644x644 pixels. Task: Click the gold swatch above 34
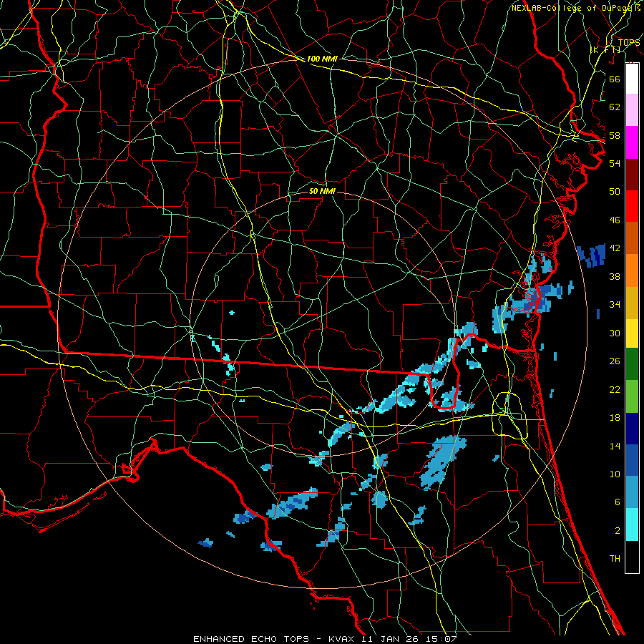[x=632, y=303]
